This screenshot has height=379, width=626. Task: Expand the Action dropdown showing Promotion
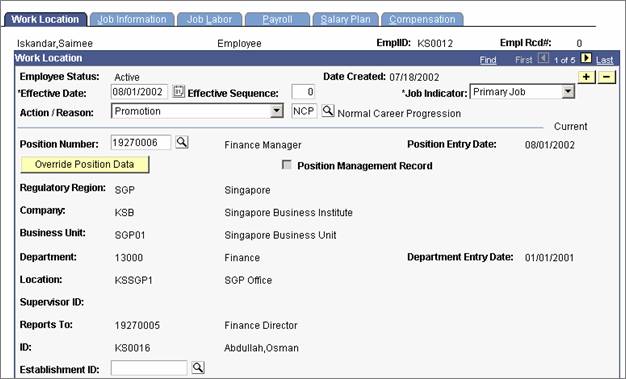click(276, 111)
